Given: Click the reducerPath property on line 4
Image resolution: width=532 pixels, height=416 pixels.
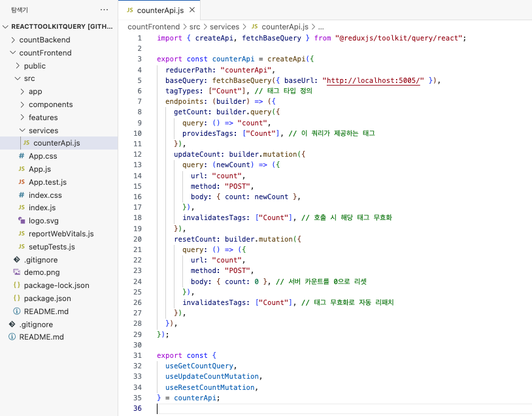Looking at the screenshot, I should (x=188, y=70).
